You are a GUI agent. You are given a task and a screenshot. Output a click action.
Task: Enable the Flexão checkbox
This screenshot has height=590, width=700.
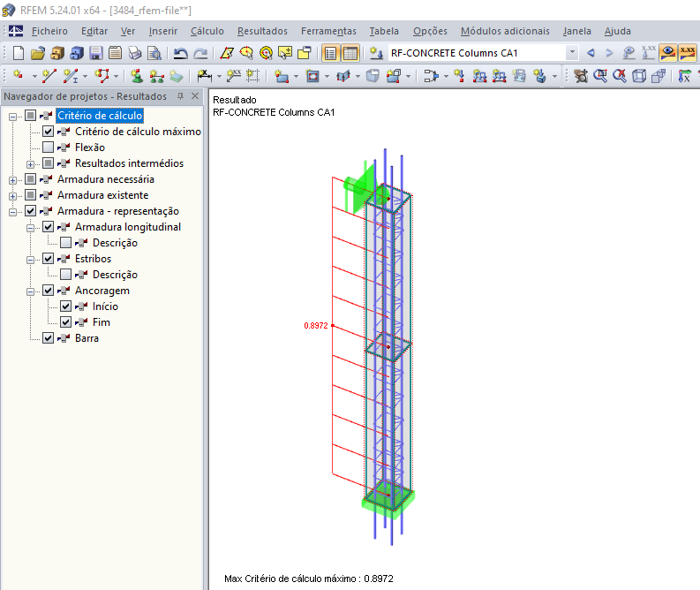[48, 147]
